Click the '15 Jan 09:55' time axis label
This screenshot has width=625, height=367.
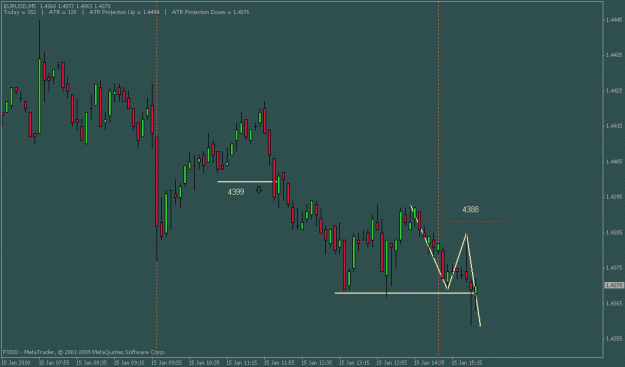click(167, 363)
